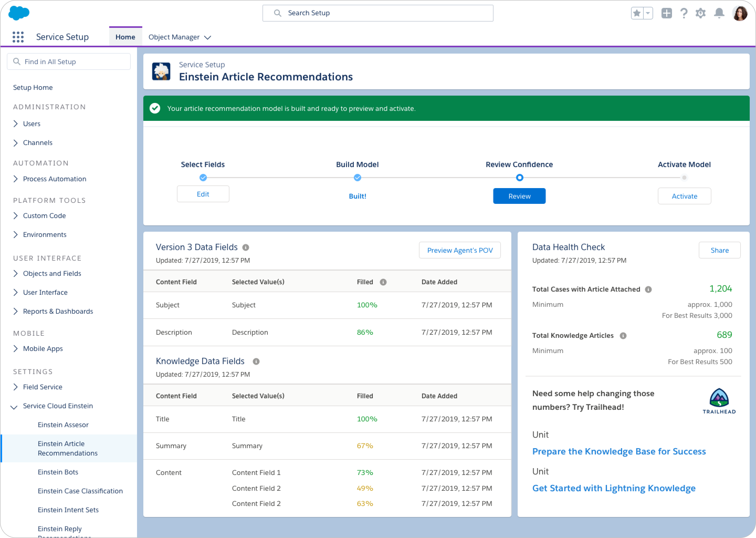
Task: Click the Title row in Knowledge Data Fields
Action: tap(327, 419)
